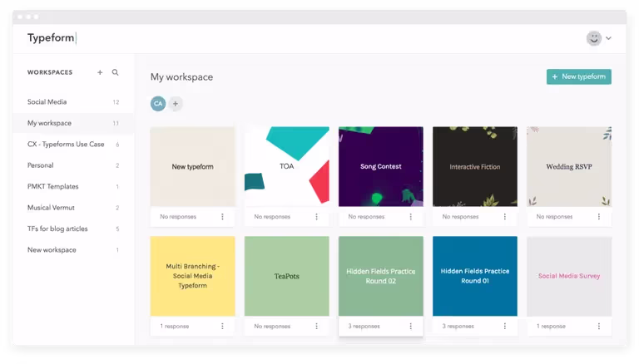This screenshot has width=639, height=364.
Task: Open the Musical Vermut workspace
Action: pos(73,208)
